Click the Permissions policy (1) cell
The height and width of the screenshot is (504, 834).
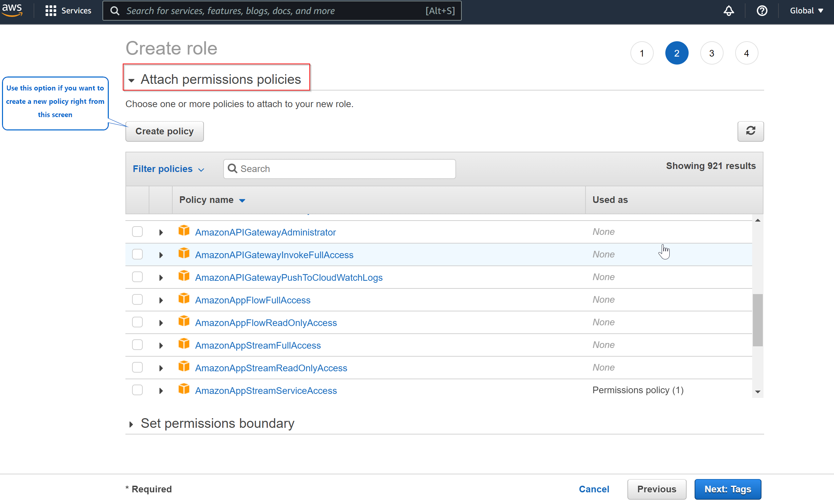pyautogui.click(x=638, y=390)
